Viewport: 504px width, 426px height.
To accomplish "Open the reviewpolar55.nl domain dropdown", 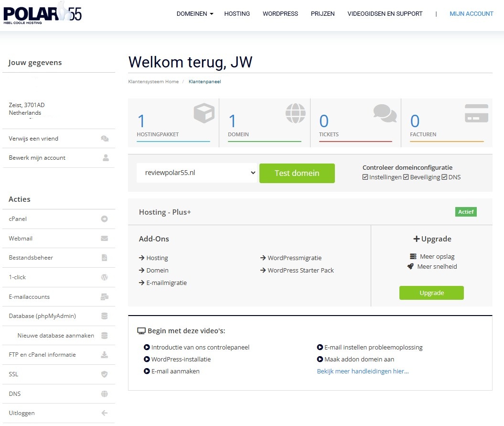I will [197, 173].
